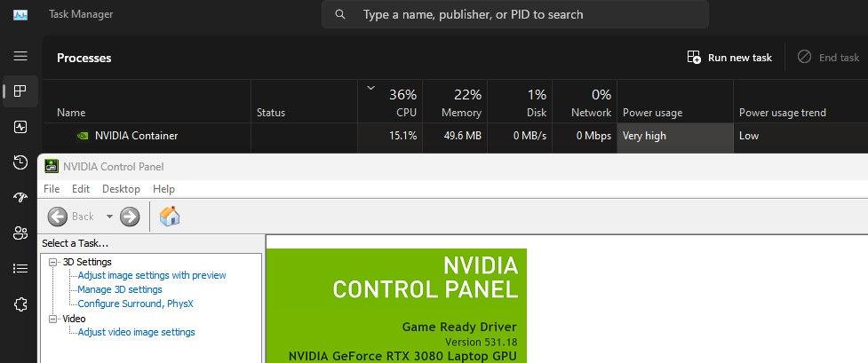Open the Performance sidebar icon

pyautogui.click(x=20, y=127)
